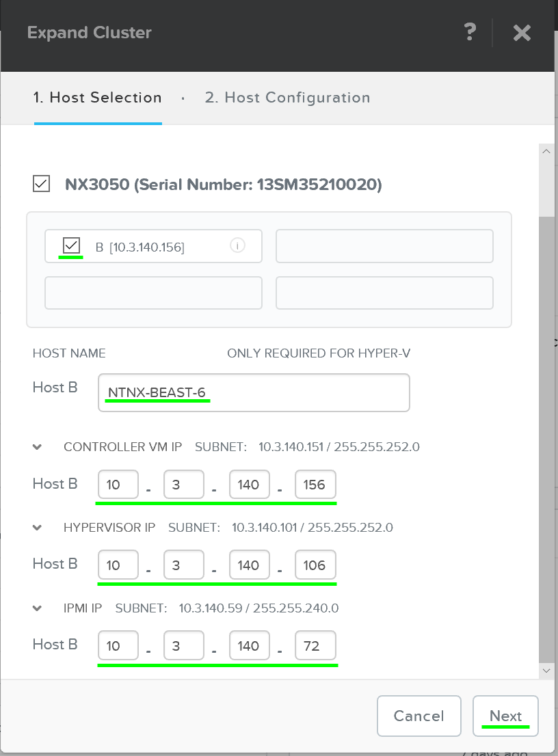Screen dimensions: 558x756
Task: Click the info icon next to Host B
Action: 237,245
